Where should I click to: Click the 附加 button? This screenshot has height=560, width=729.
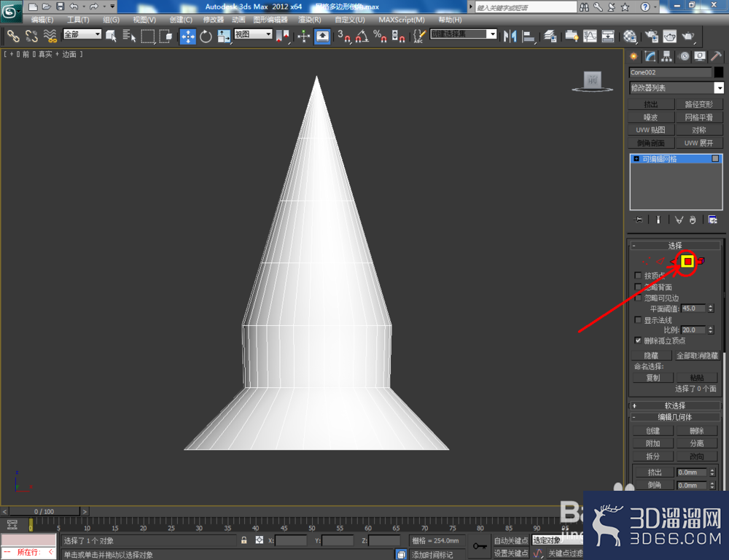(x=652, y=443)
